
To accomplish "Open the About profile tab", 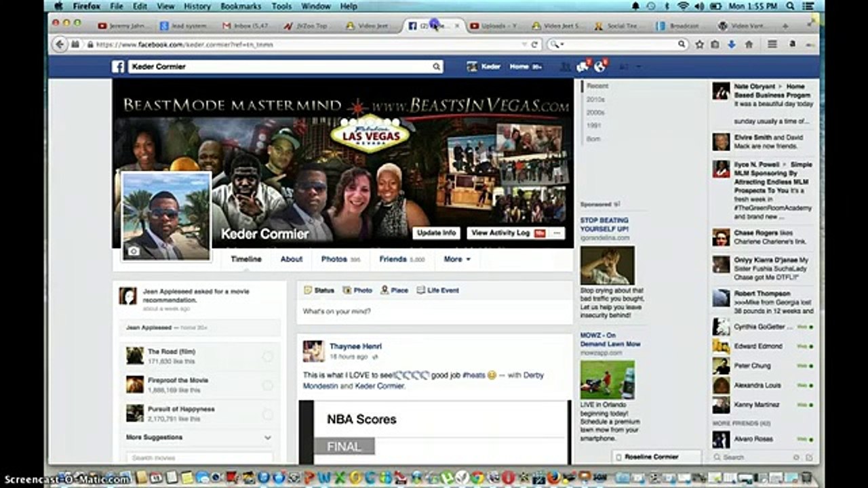I will (x=292, y=259).
